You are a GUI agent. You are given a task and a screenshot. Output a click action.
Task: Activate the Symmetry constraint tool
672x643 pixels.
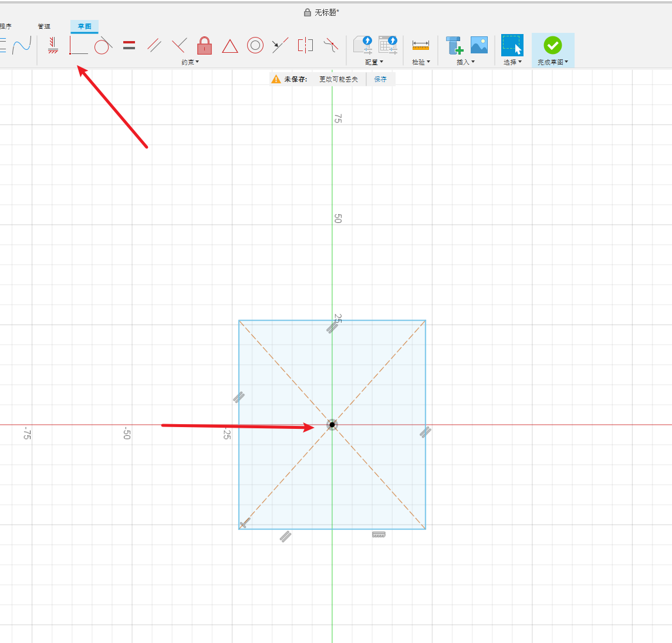click(305, 45)
